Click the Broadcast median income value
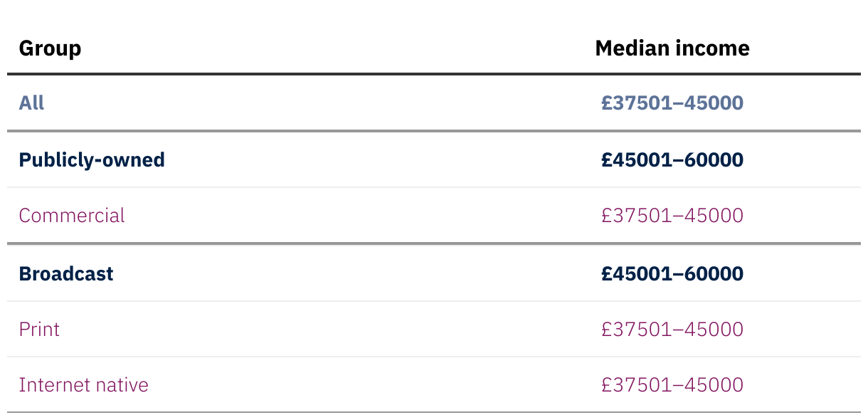This screenshot has height=420, width=868. point(672,274)
